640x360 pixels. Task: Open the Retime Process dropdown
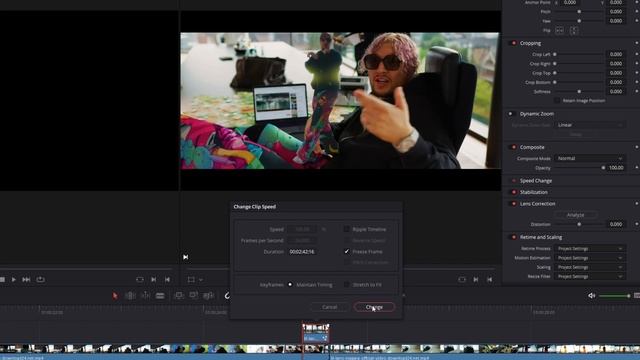tap(589, 248)
